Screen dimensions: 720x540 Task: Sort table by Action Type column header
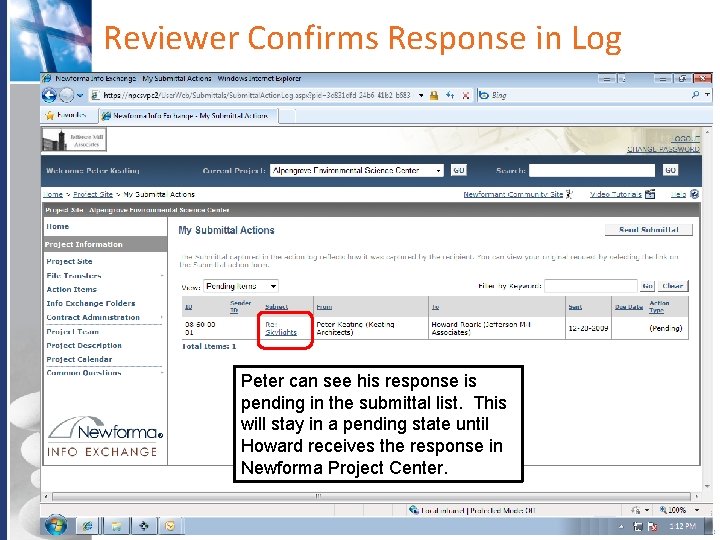point(659,306)
